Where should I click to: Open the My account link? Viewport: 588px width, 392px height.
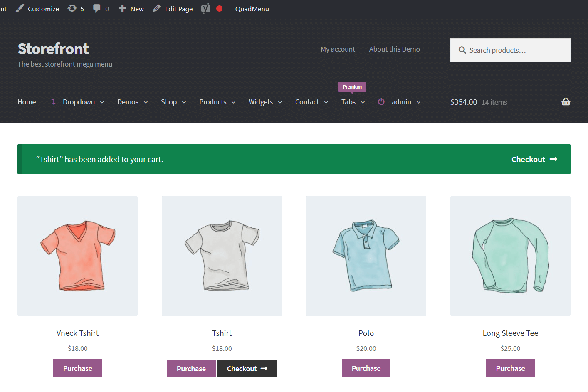click(338, 49)
